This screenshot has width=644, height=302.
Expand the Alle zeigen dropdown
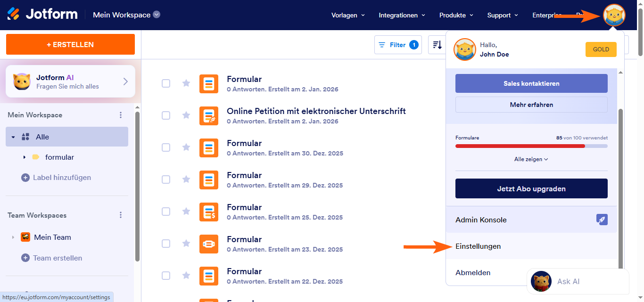(531, 159)
